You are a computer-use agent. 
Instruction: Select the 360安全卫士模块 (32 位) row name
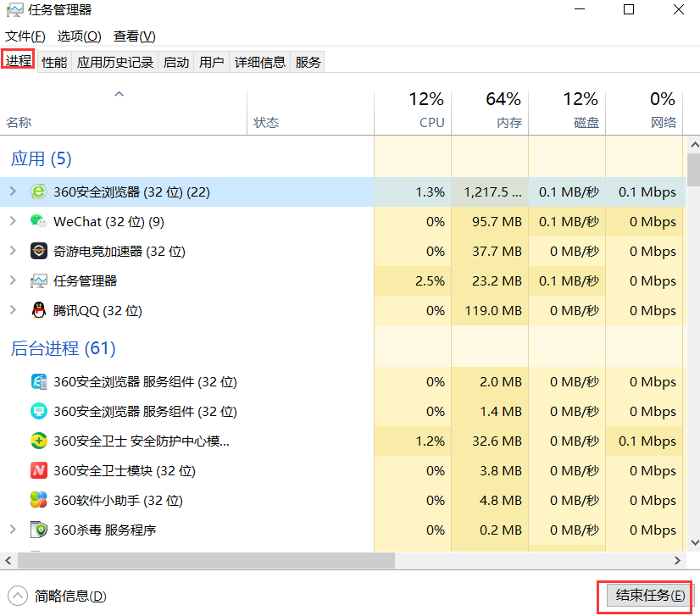click(x=125, y=470)
